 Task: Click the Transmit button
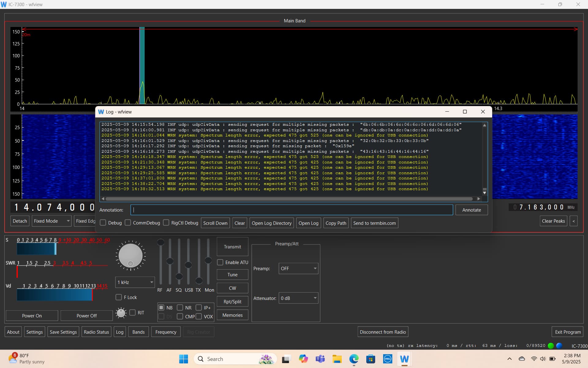pyautogui.click(x=232, y=247)
